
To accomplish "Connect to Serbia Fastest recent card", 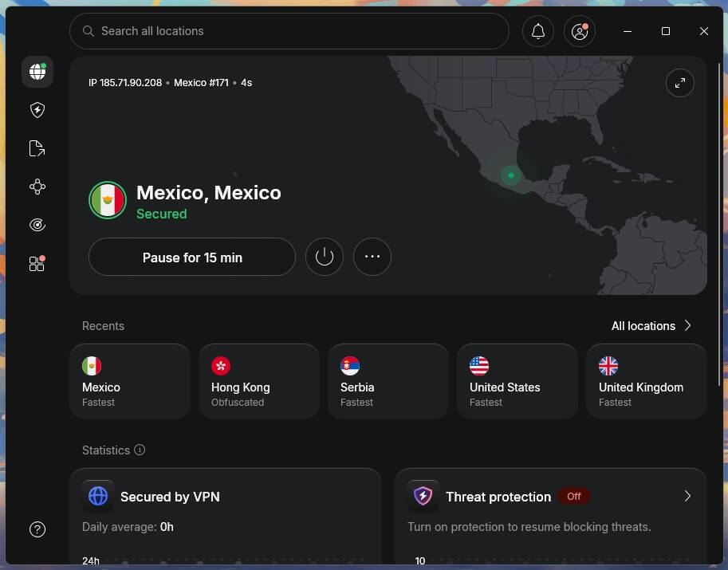I will click(388, 382).
